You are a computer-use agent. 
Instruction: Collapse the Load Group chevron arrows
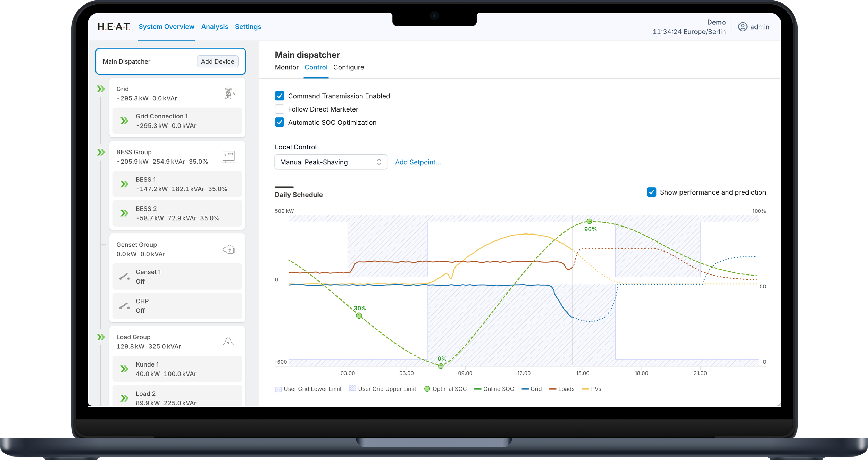pyautogui.click(x=101, y=337)
